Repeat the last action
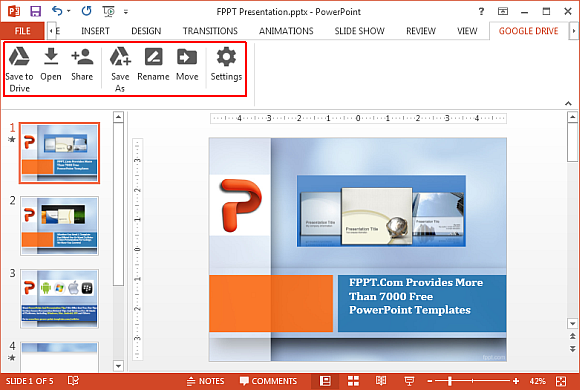 tap(86, 11)
